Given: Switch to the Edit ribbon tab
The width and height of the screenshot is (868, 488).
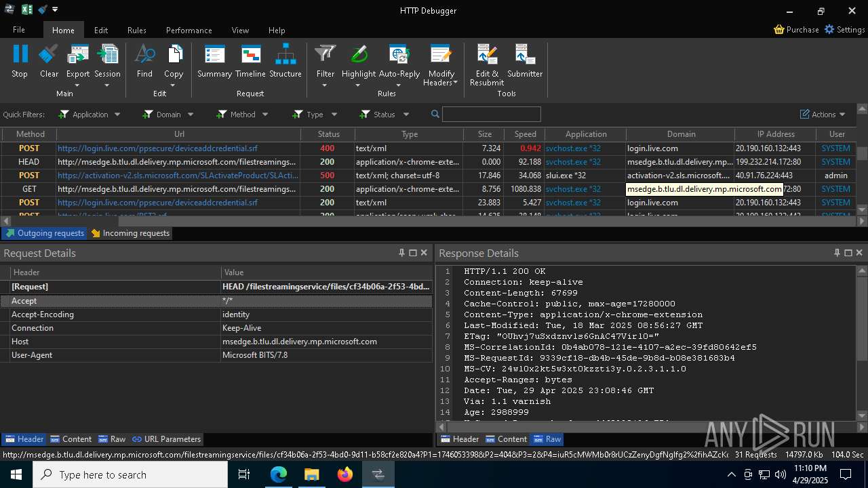Looking at the screenshot, I should tap(101, 30).
